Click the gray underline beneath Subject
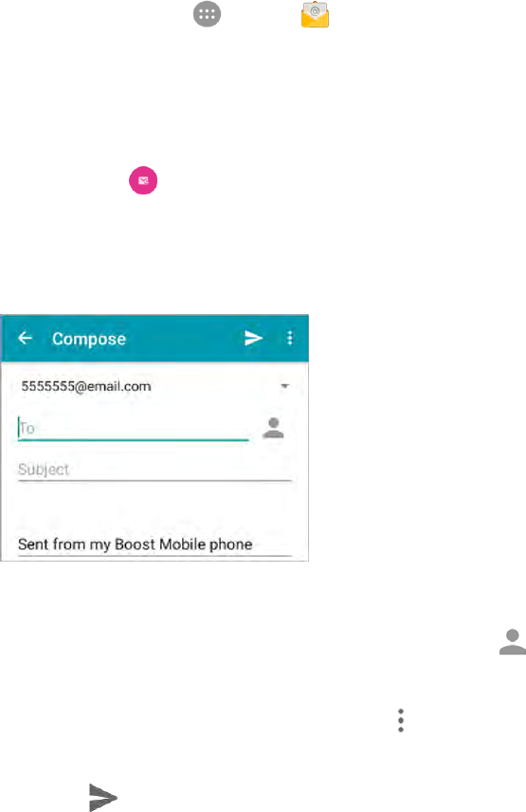 coord(154,481)
